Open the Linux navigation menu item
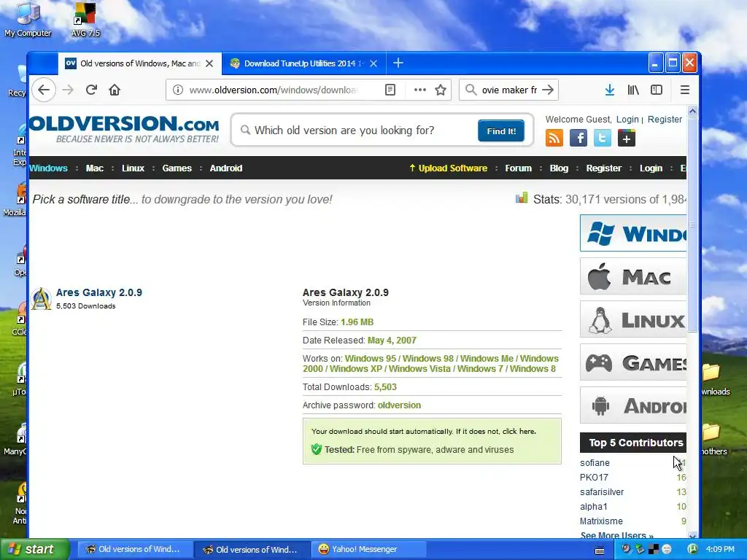Screen dimensions: 747x560 tap(133, 168)
